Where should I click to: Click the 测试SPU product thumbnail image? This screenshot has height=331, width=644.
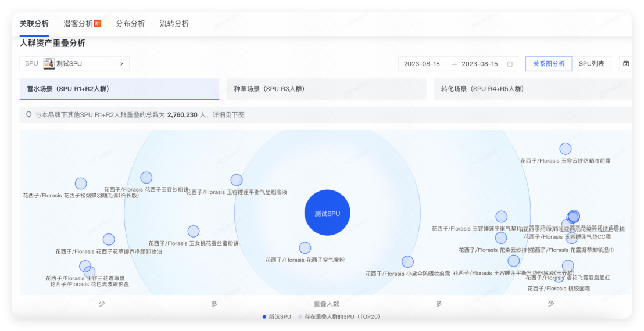tap(49, 63)
